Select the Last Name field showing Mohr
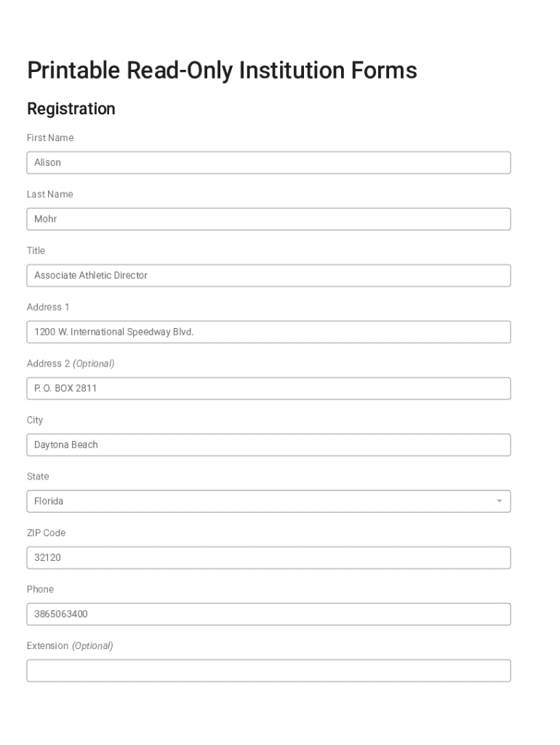560x745 pixels. point(268,218)
